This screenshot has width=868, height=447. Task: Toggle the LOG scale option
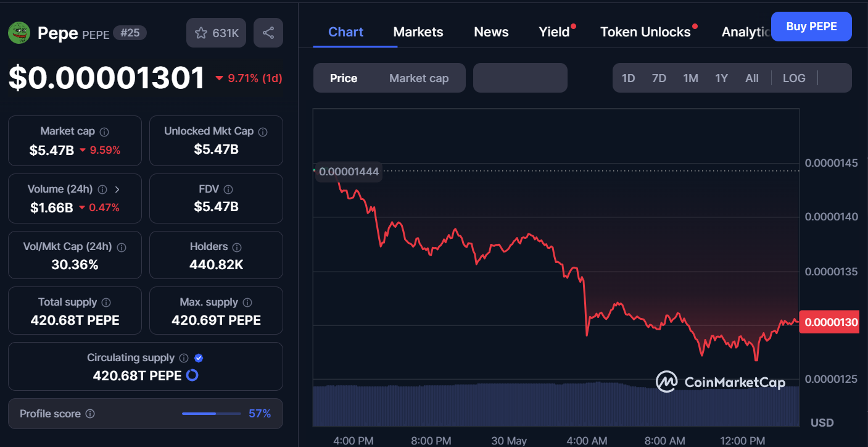tap(794, 78)
